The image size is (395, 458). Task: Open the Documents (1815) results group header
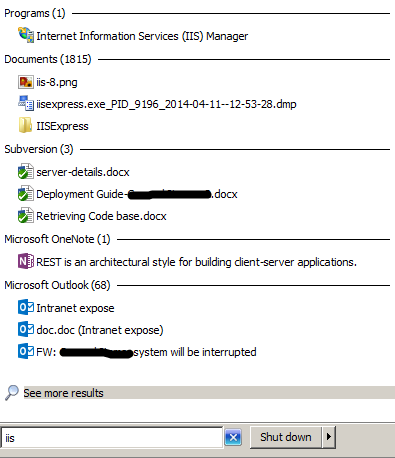click(48, 59)
